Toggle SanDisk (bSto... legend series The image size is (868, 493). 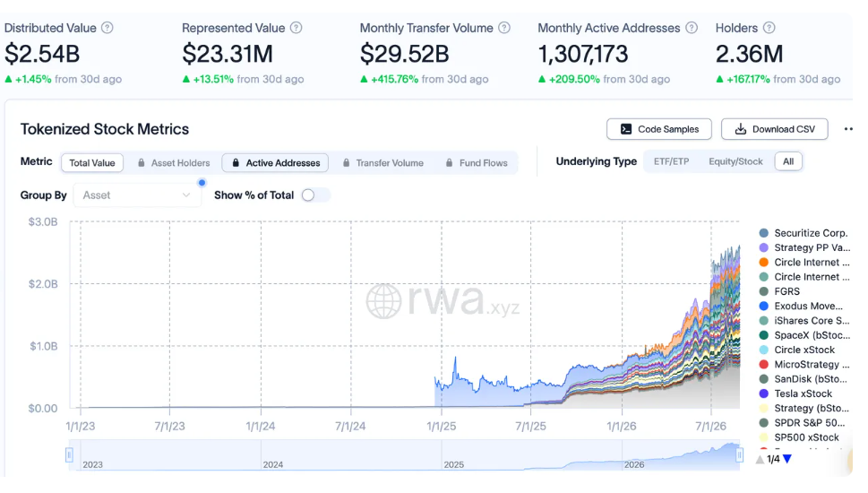tap(804, 379)
